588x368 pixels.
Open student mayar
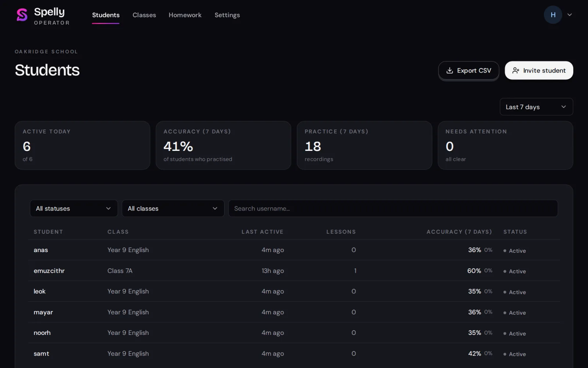click(43, 312)
